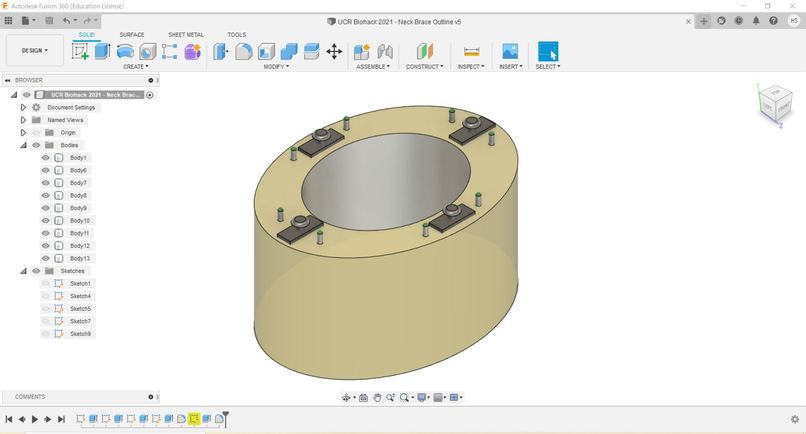Hide Body6 with its eye icon

[x=46, y=170]
